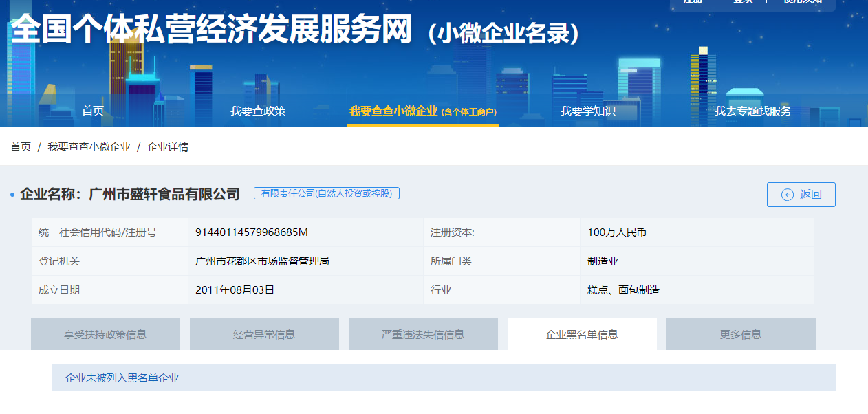Click the 行业 label cell

(x=501, y=290)
